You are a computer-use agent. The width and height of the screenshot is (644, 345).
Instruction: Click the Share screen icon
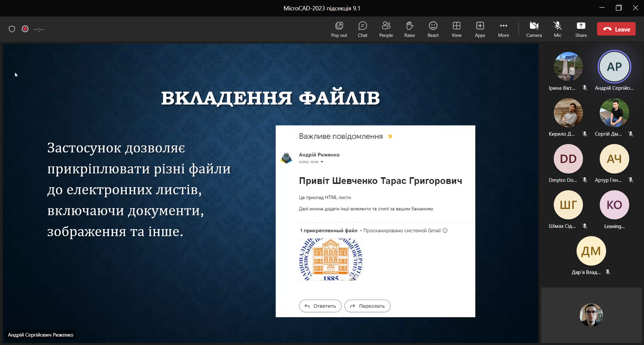581,29
